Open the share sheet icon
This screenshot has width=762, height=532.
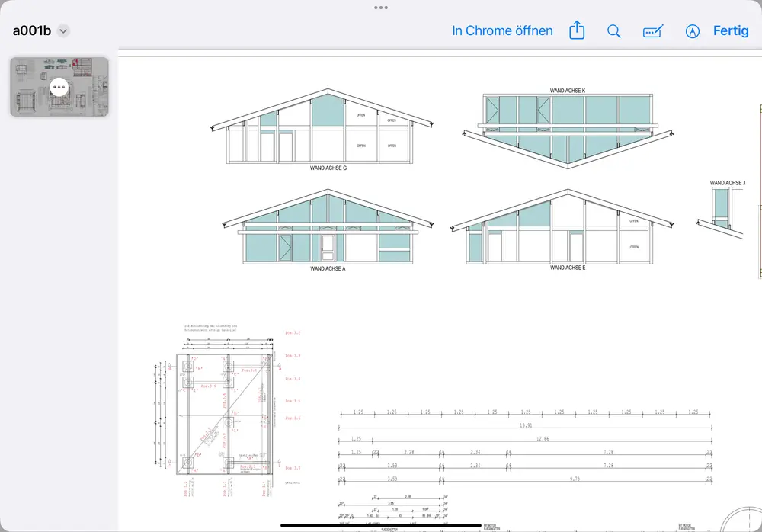[577, 31]
